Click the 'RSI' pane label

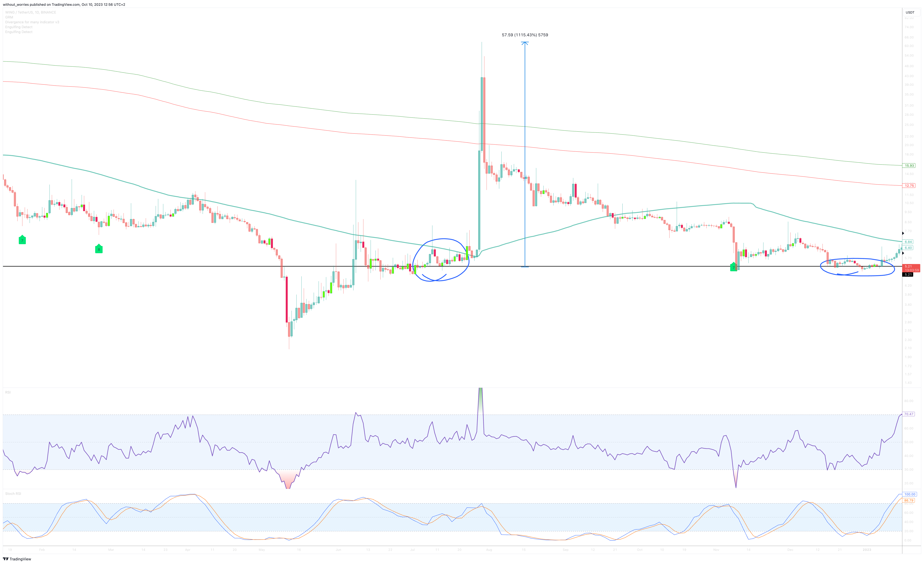(x=8, y=392)
